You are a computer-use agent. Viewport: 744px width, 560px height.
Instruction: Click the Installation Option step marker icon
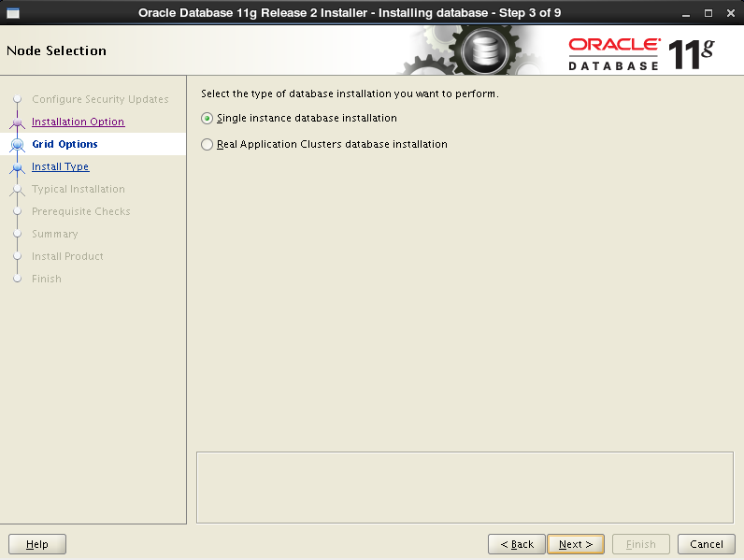(18, 122)
